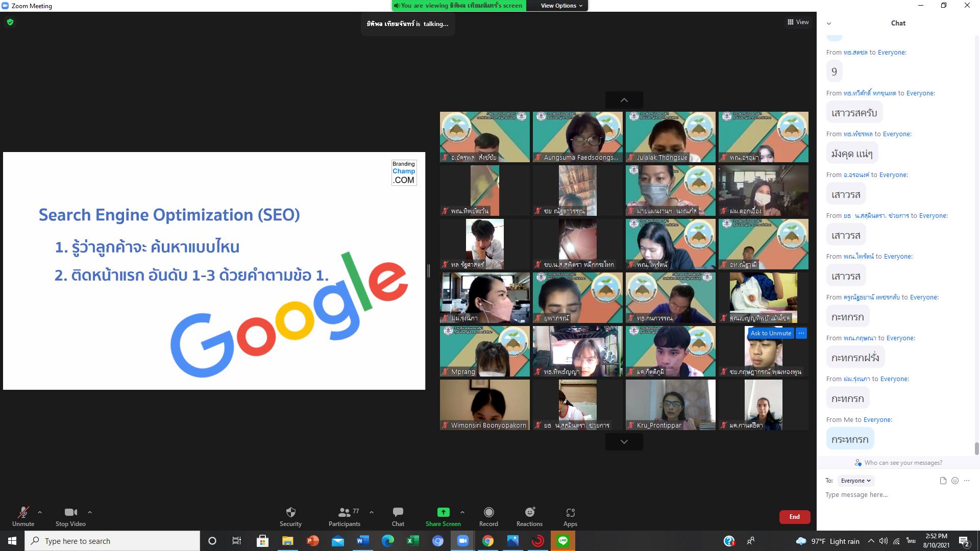
Task: Open Cortana circle icon on taskbar
Action: coord(212,541)
